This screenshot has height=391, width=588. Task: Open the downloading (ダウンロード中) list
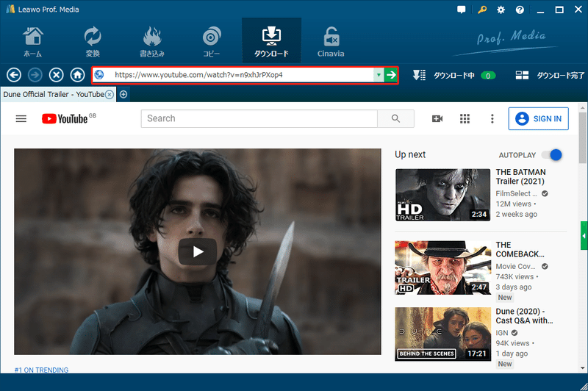454,76
